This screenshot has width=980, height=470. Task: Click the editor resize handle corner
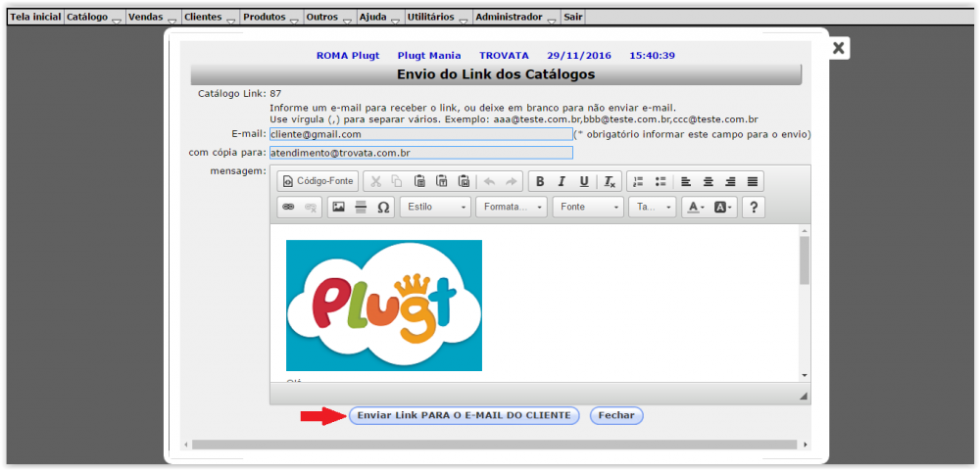804,396
